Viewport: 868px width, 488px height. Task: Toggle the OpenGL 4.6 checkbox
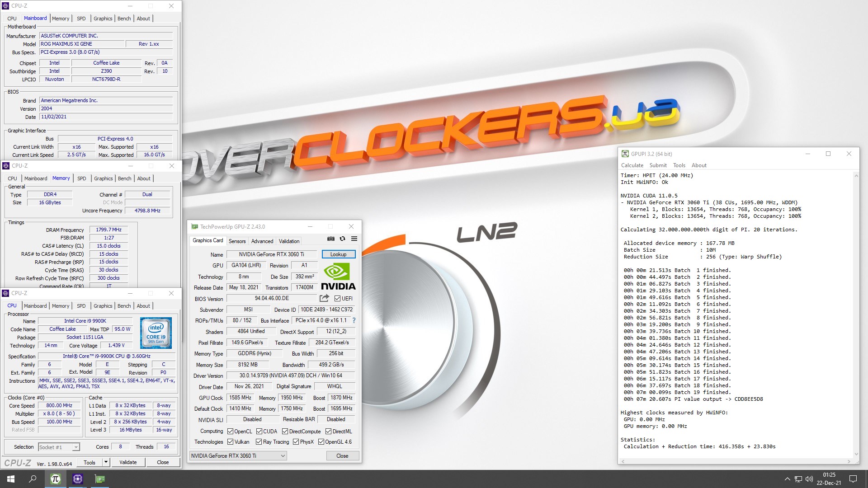(321, 441)
